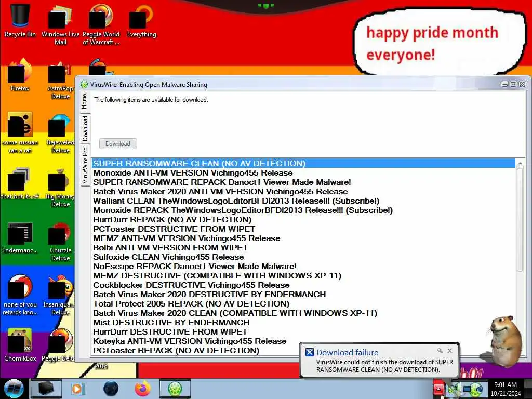The height and width of the screenshot is (399, 532).
Task: Switch to the Home tab
Action: (85, 101)
